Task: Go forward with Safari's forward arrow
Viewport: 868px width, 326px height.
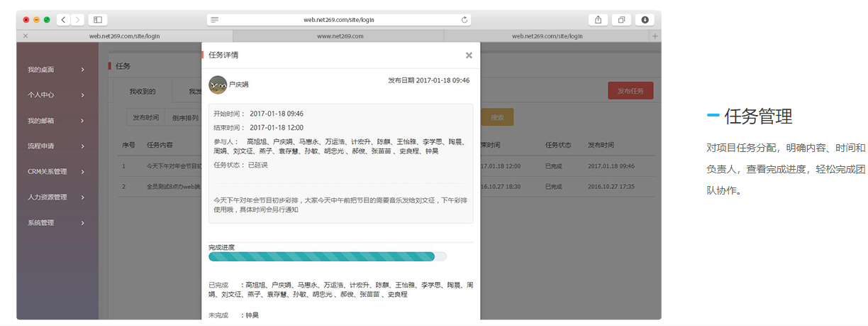Action: click(77, 20)
